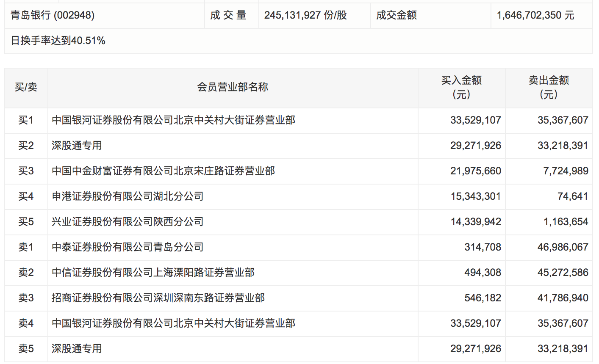Click the 卖出金额 (元) column header

549,87
